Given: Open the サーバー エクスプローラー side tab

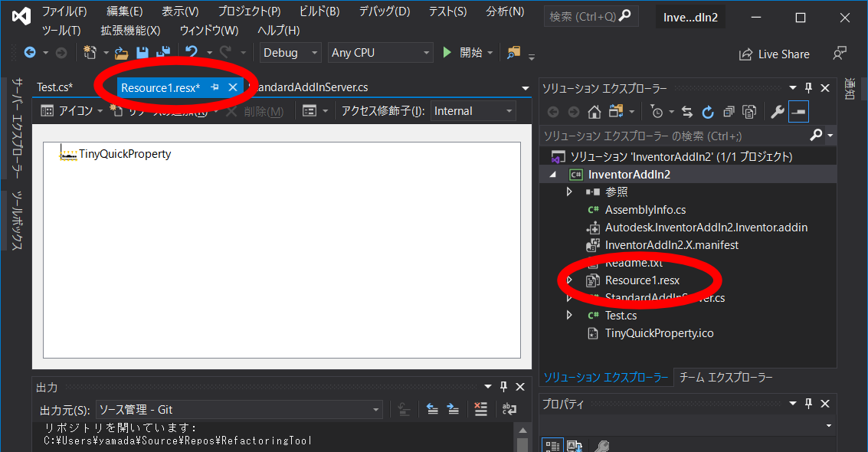Looking at the screenshot, I should pos(17,129).
